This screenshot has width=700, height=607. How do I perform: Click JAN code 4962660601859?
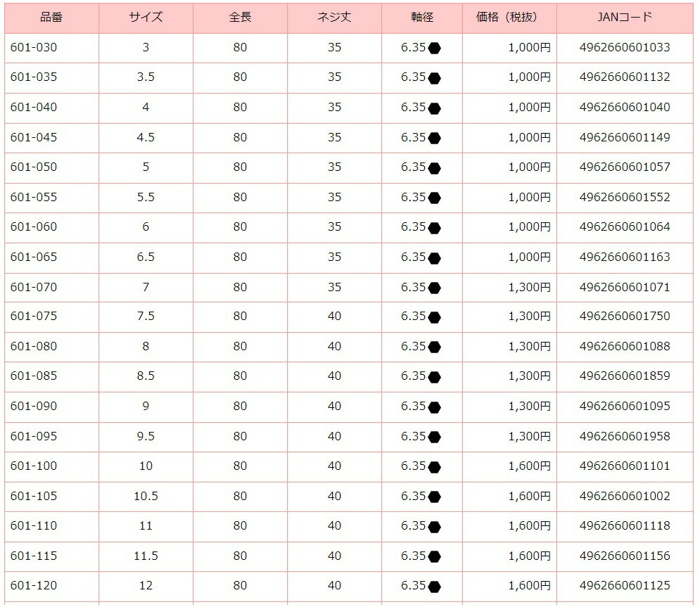tap(625, 376)
